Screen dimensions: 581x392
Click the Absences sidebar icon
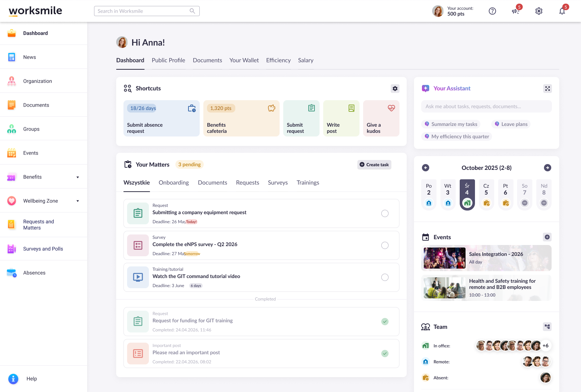pyautogui.click(x=12, y=273)
